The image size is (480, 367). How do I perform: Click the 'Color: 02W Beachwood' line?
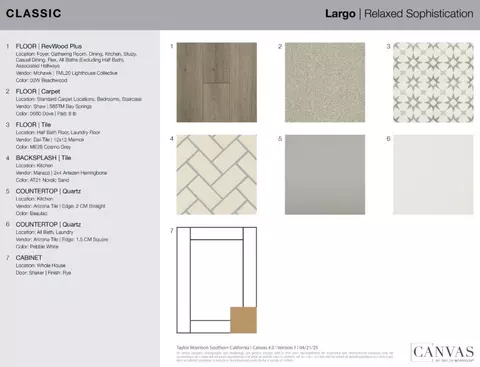tap(41, 80)
